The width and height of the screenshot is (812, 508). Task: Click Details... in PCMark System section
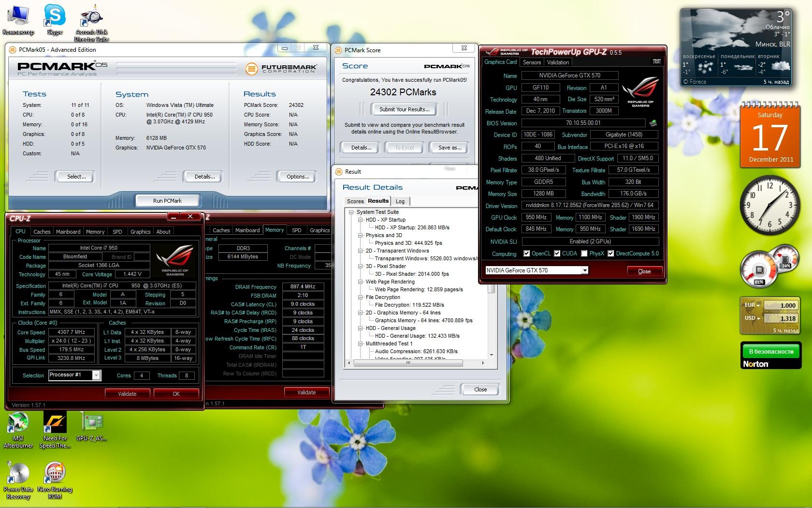pyautogui.click(x=204, y=177)
